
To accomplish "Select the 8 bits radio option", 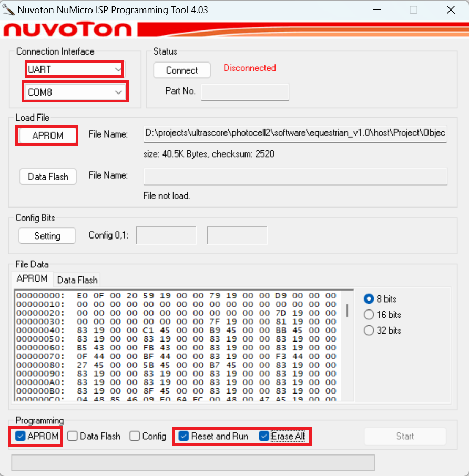I will pyautogui.click(x=369, y=299).
